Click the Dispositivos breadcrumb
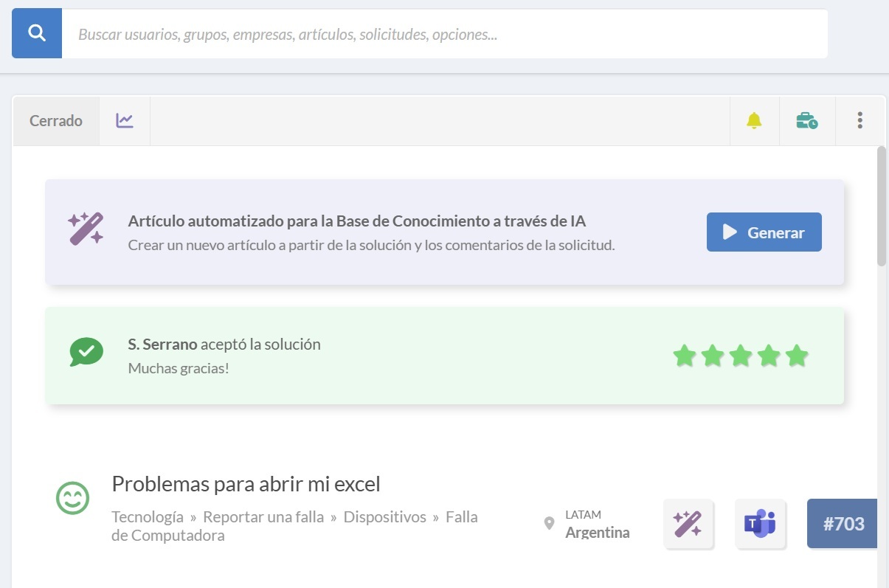 [385, 517]
